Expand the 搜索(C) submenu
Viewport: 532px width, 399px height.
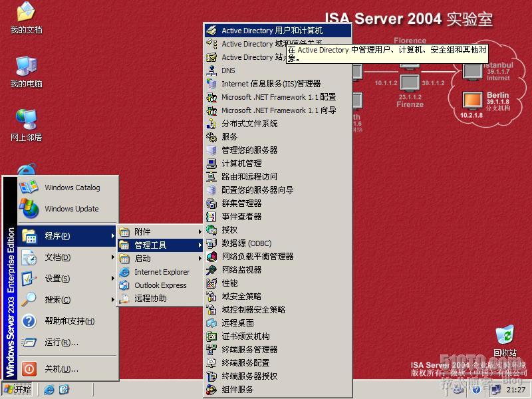point(67,300)
